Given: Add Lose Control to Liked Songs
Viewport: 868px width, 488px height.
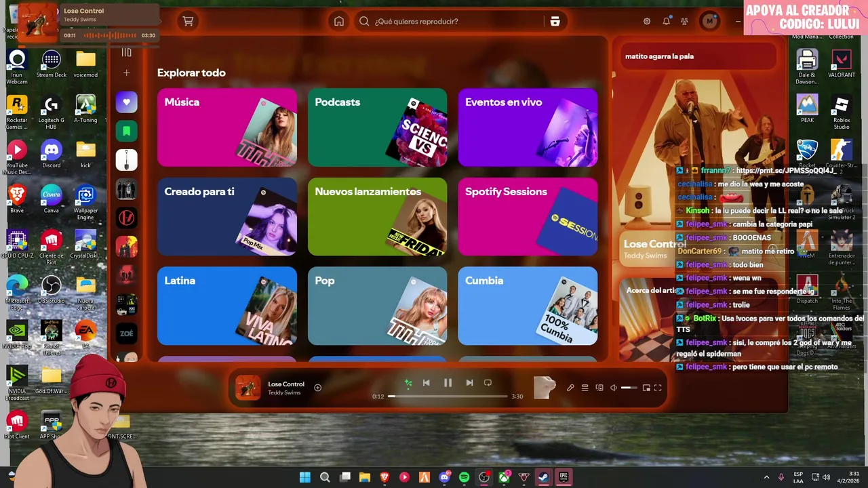Looking at the screenshot, I should pos(317,388).
